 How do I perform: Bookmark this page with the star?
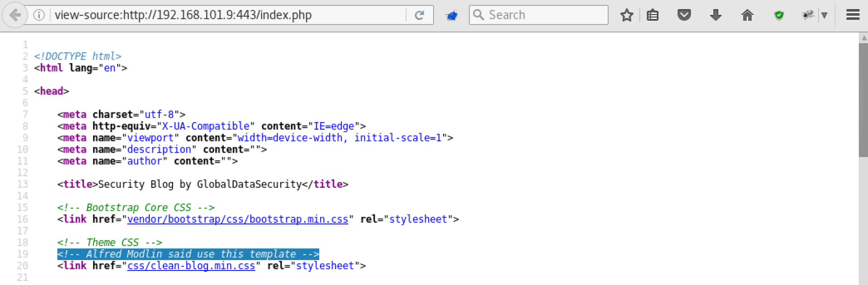click(x=627, y=15)
